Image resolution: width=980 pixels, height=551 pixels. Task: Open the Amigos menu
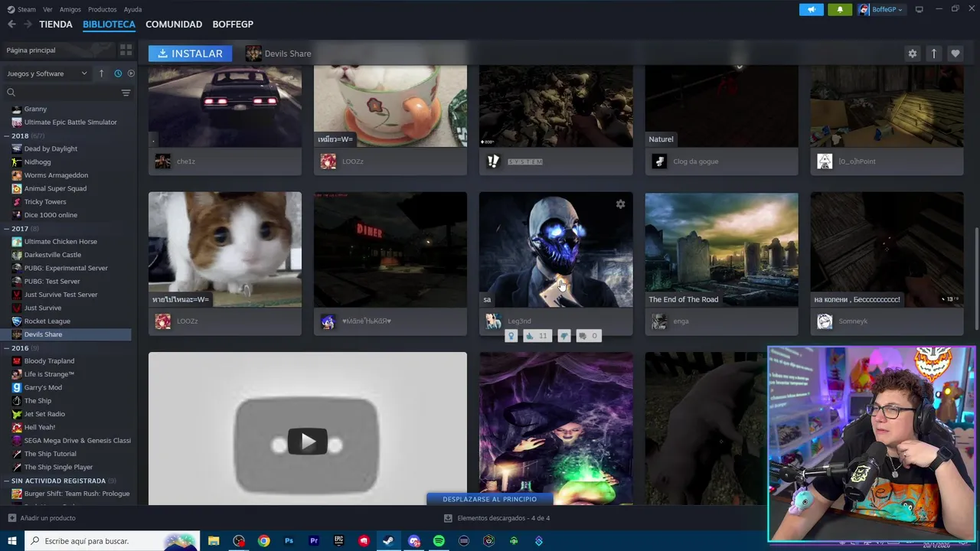70,9
